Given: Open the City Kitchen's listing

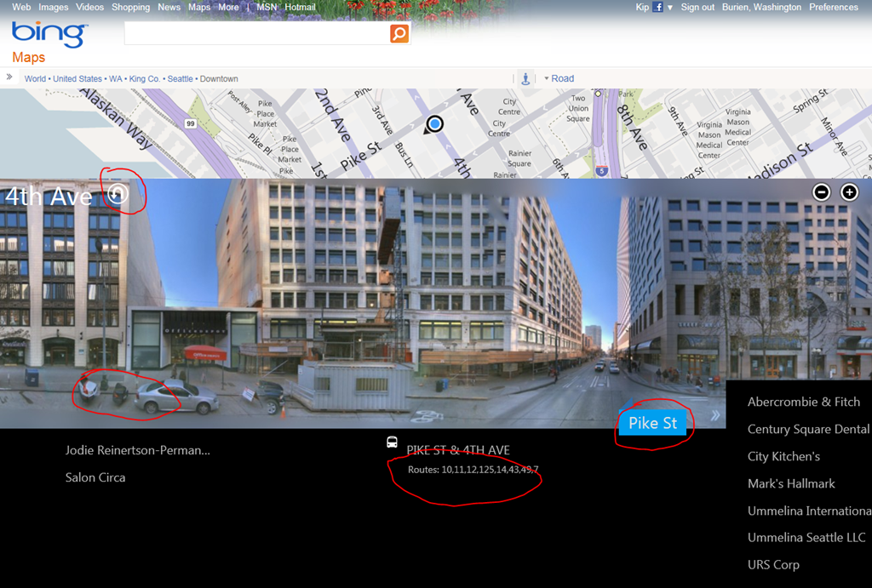Looking at the screenshot, I should point(783,456).
